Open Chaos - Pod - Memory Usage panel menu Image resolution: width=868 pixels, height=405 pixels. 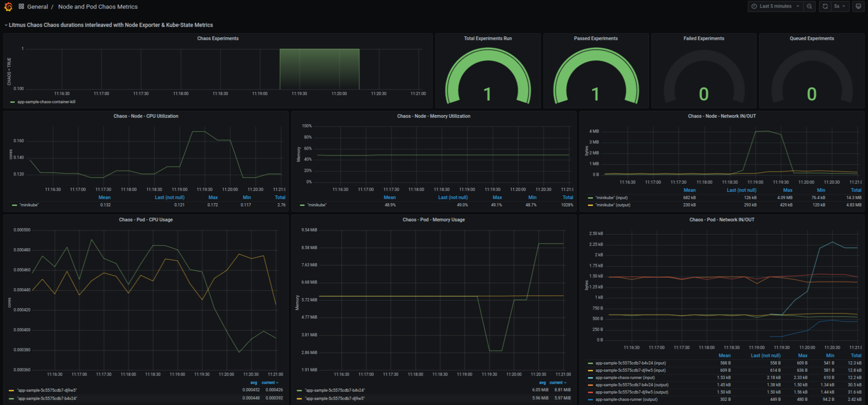click(434, 220)
